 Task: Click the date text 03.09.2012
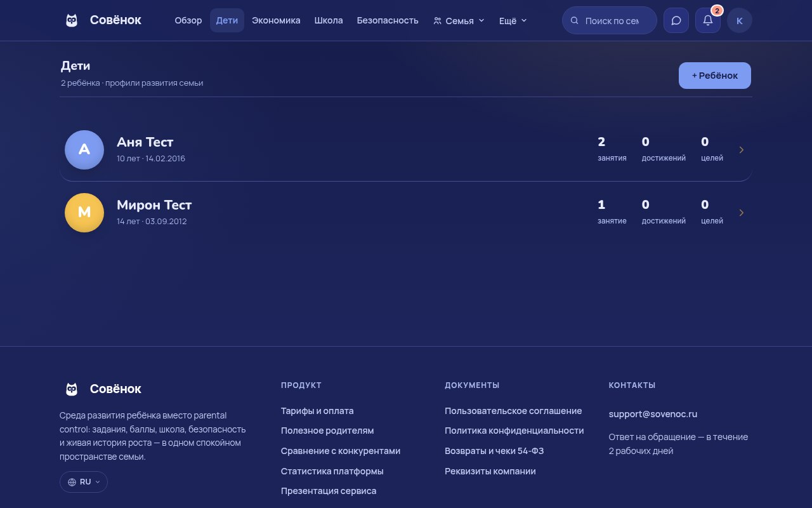tap(166, 222)
